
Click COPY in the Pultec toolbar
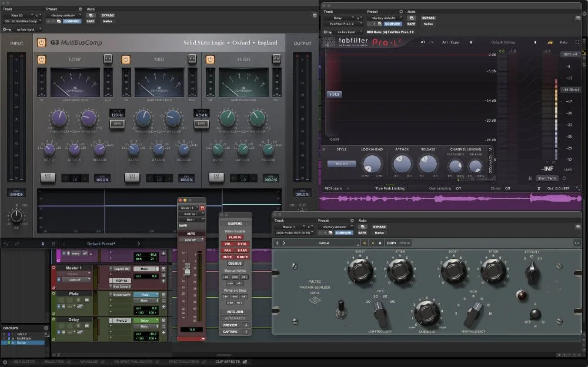tap(392, 243)
